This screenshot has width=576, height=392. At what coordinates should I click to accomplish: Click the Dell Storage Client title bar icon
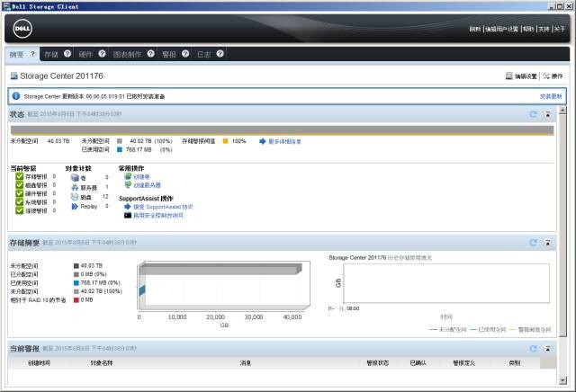(6, 6)
